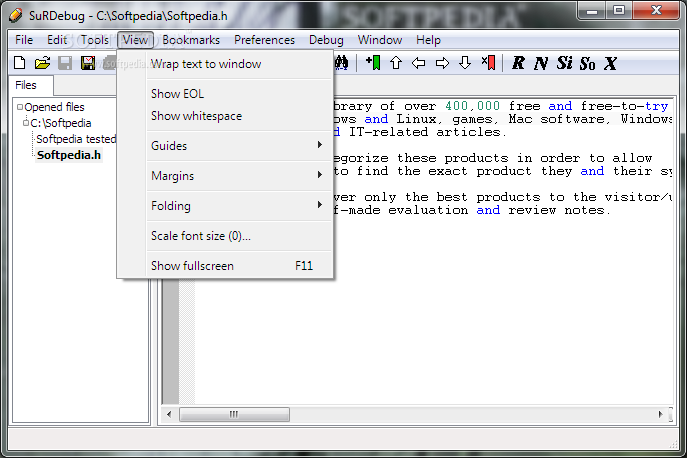
Task: Click the Open folder toolbar icon
Action: point(42,63)
